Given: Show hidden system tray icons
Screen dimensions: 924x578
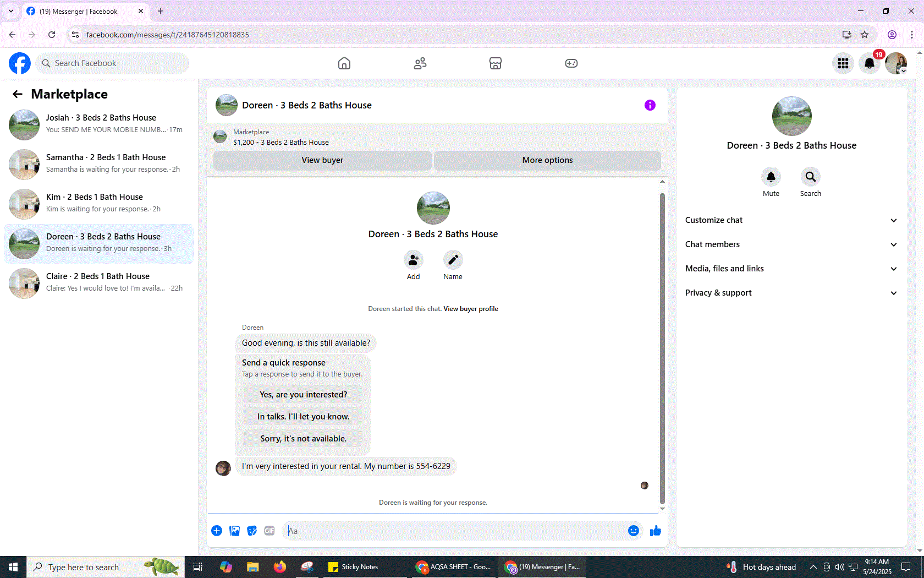Looking at the screenshot, I should click(813, 567).
